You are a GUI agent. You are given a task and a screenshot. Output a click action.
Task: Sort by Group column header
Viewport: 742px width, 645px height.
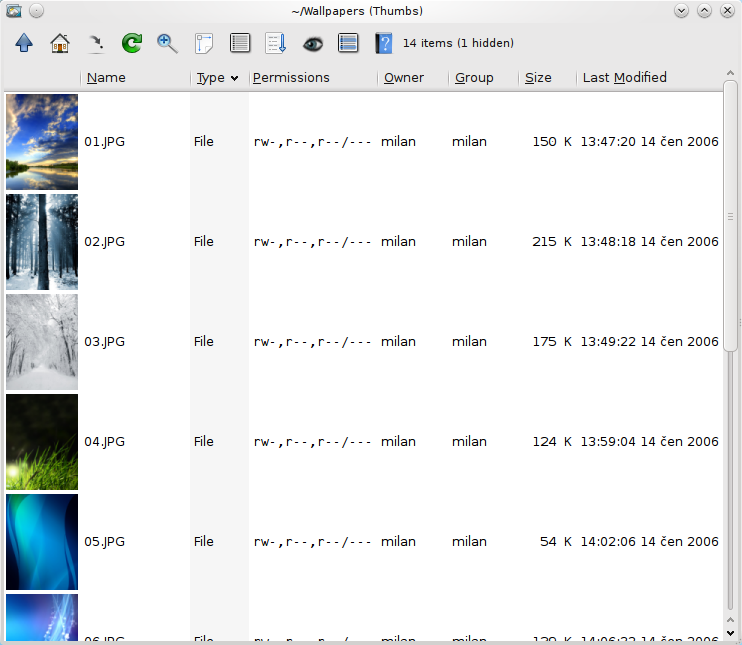point(474,78)
